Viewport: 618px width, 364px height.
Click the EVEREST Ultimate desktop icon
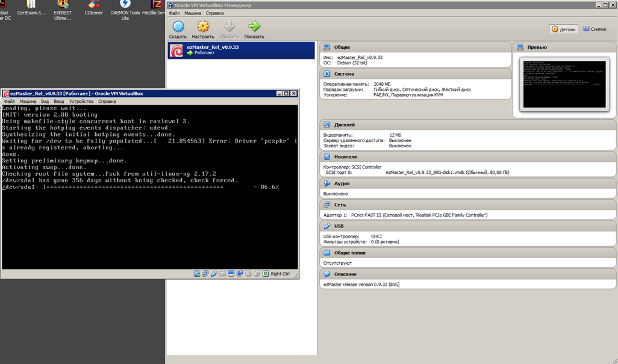pos(63,10)
